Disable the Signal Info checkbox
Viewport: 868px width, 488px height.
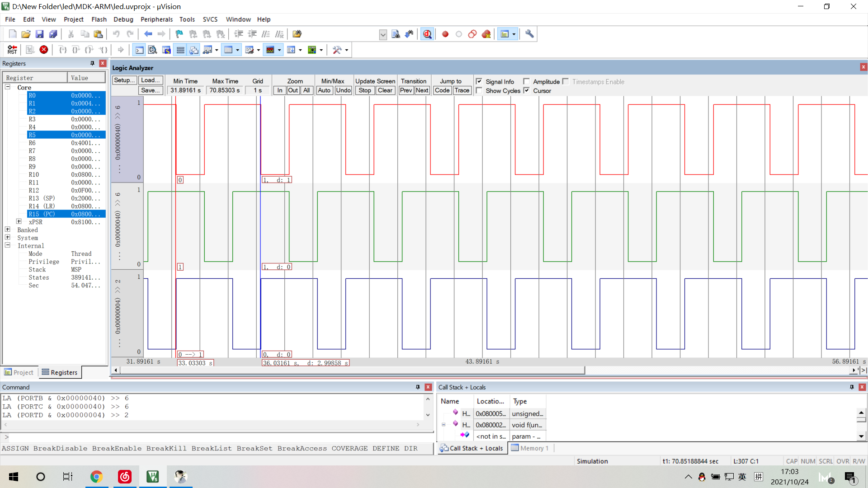click(480, 81)
